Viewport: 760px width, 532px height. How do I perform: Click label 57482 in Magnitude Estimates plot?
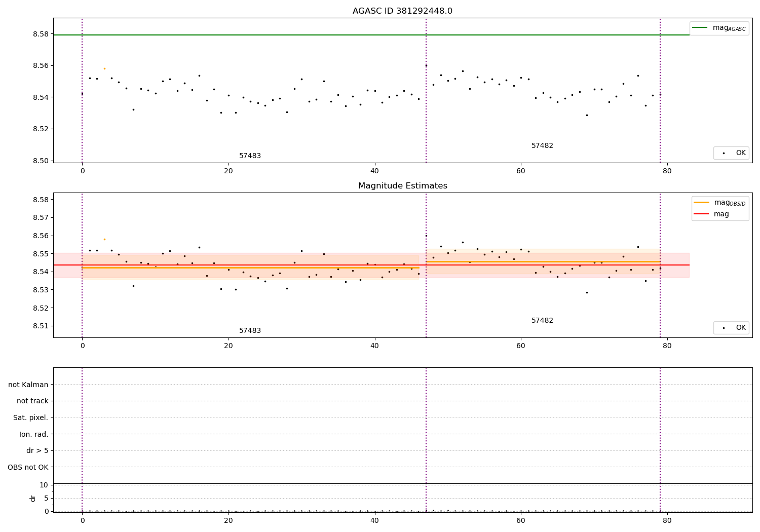coord(542,321)
